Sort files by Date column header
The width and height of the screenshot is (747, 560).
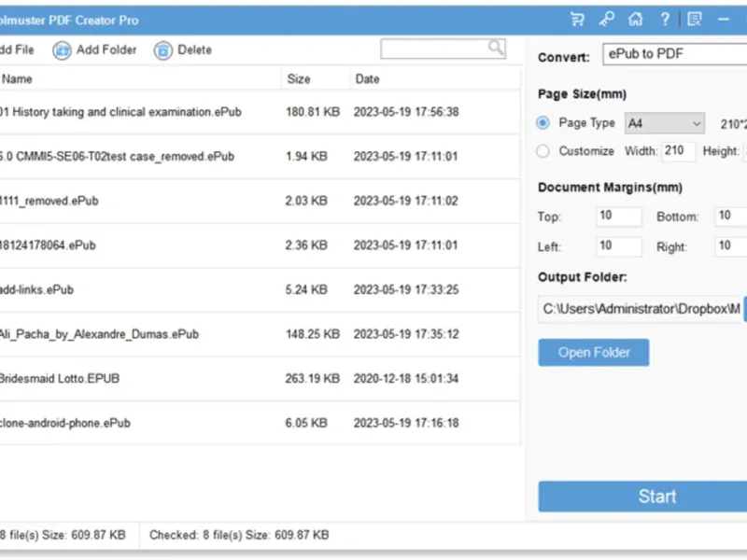[434, 79]
